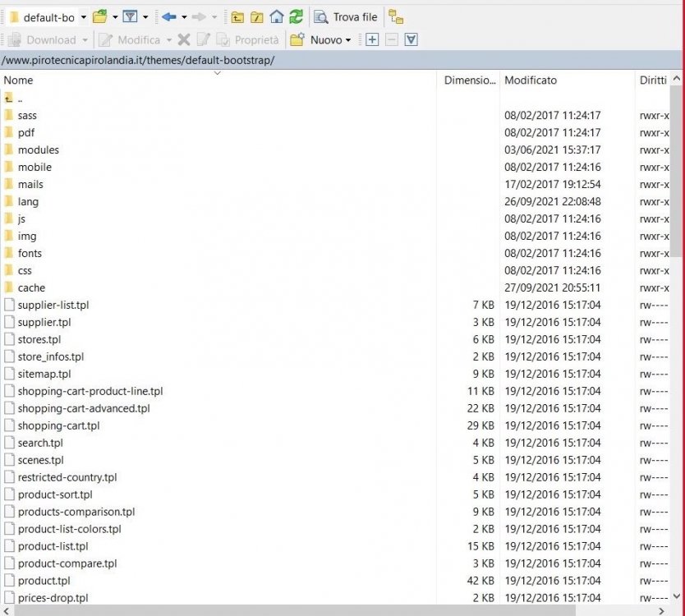Go to the home directory icon
The image size is (685, 616).
click(277, 16)
